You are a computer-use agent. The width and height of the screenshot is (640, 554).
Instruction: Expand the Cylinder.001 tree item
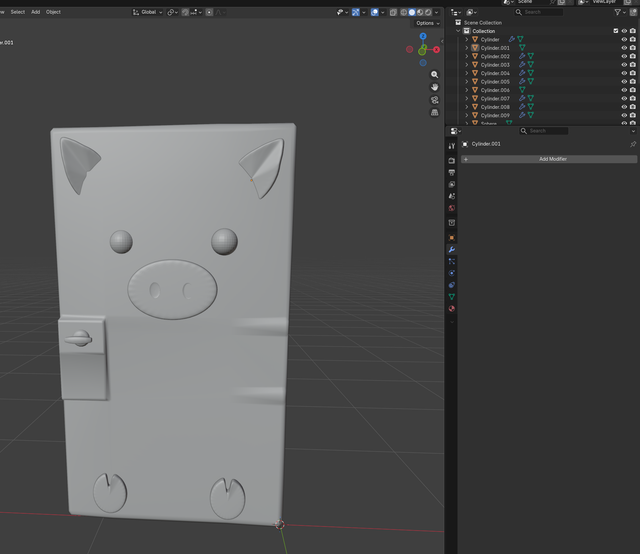click(467, 48)
